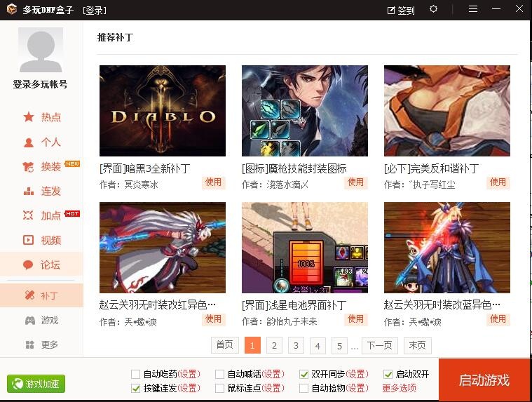Click the 下一页 pagination button
532x402 pixels.
pyautogui.click(x=380, y=346)
